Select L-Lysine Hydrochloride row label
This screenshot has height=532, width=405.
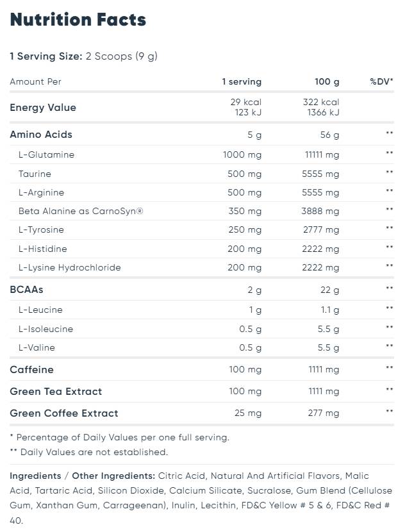[x=70, y=268]
